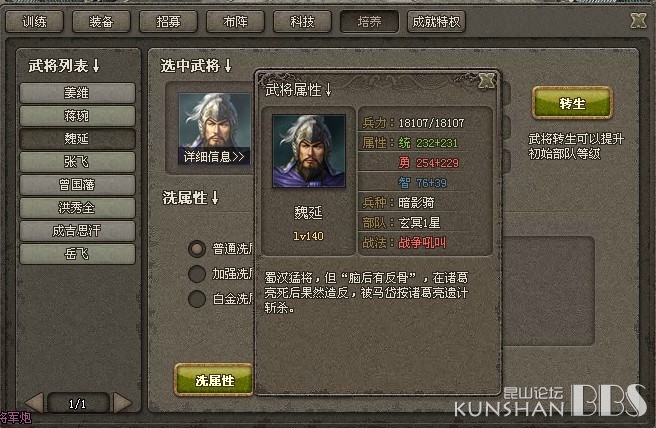656x428 pixels.
Task: Choose 岳飞 in the general list
Action: click(77, 254)
